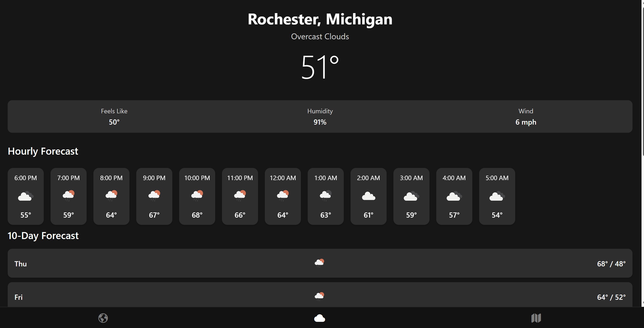Image resolution: width=644 pixels, height=328 pixels.
Task: Click the 10:00 PM rain icon
Action: pyautogui.click(x=197, y=196)
